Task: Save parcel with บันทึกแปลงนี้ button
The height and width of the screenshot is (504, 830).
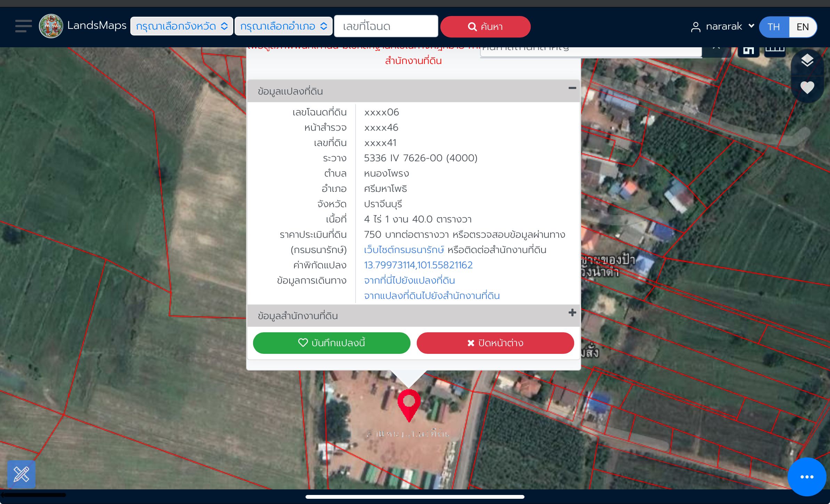Action: (x=332, y=343)
